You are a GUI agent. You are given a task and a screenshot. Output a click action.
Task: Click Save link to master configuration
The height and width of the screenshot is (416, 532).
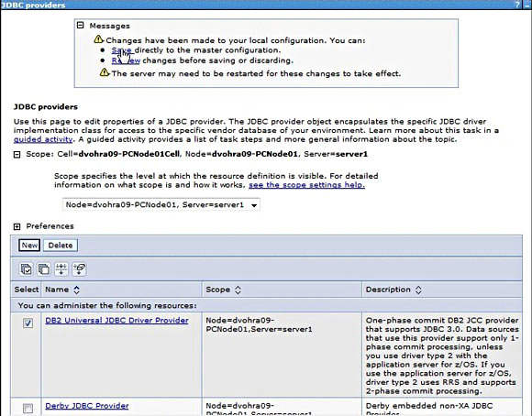pyautogui.click(x=121, y=50)
